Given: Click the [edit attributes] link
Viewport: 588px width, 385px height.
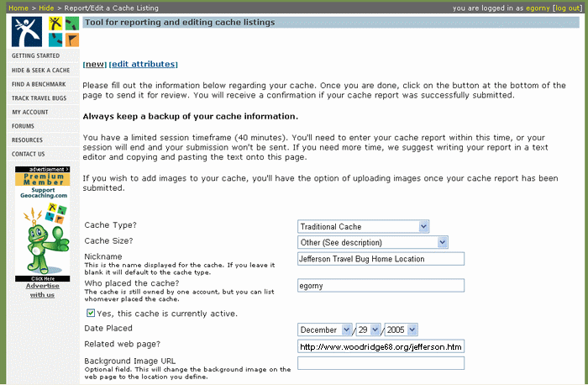Looking at the screenshot, I should click(x=144, y=65).
